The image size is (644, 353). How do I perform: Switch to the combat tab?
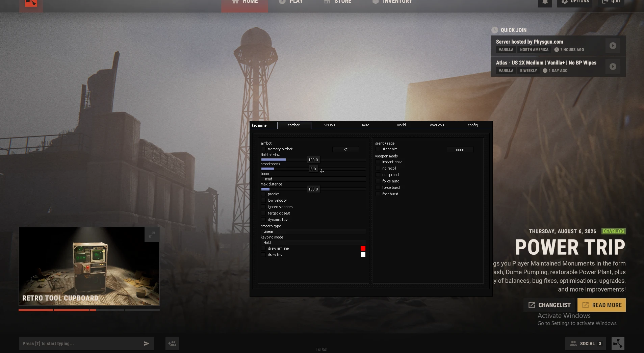(x=294, y=125)
